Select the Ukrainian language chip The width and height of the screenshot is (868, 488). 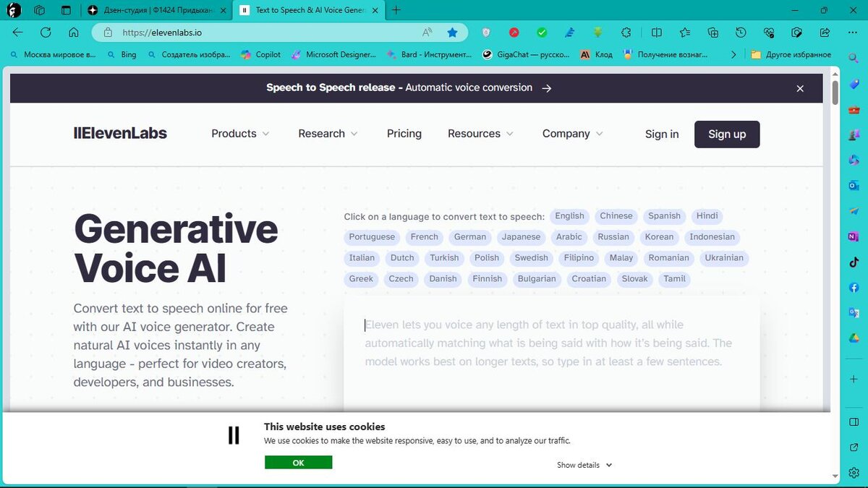[x=724, y=257]
